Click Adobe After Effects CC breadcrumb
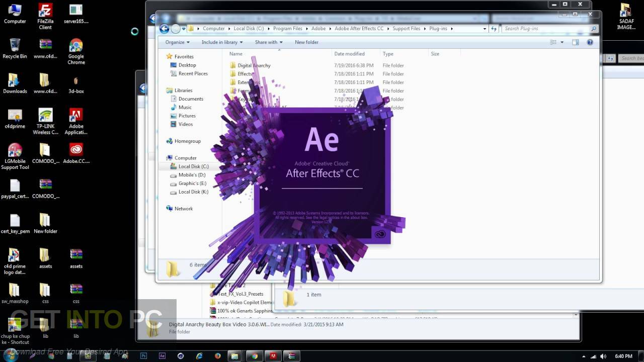The width and height of the screenshot is (644, 362). pos(359,29)
